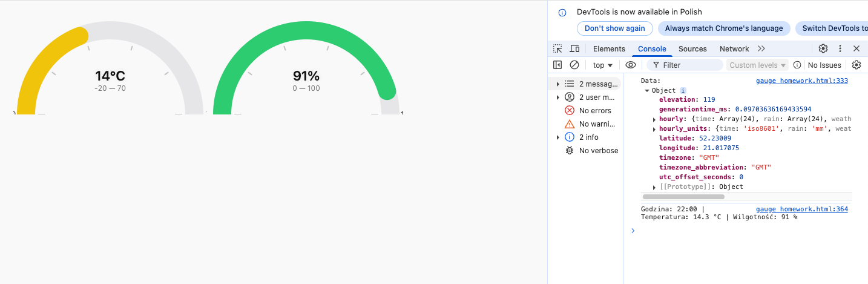Viewport: 868px width, 284px height.
Task: Toggle the console sidebar panel icon
Action: pyautogui.click(x=557, y=65)
